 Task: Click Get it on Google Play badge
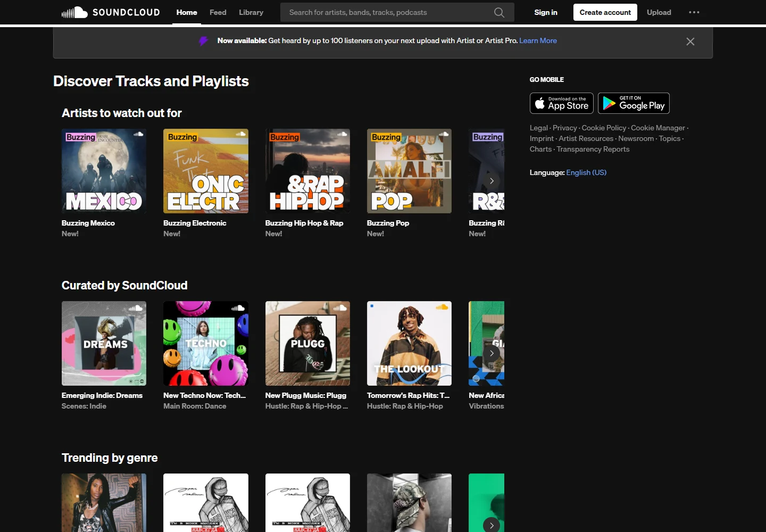click(634, 103)
